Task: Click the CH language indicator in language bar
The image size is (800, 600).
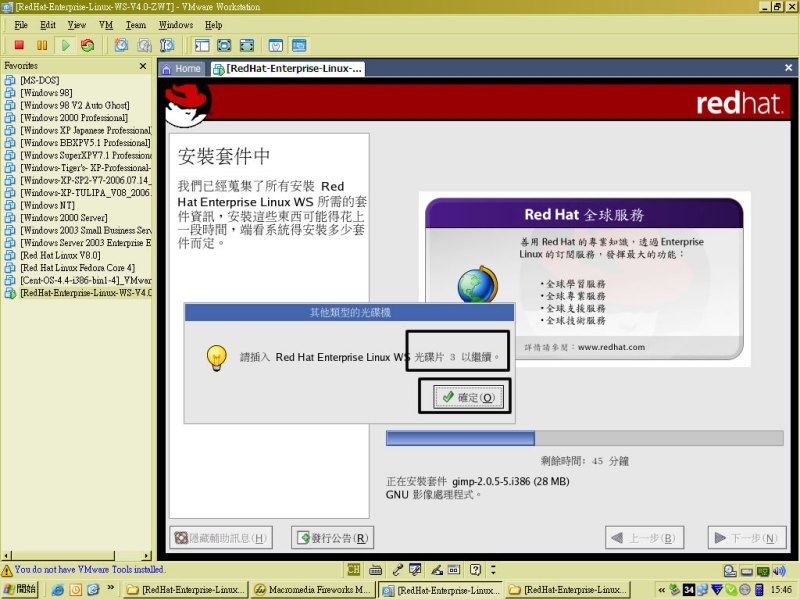Action: [x=353, y=569]
